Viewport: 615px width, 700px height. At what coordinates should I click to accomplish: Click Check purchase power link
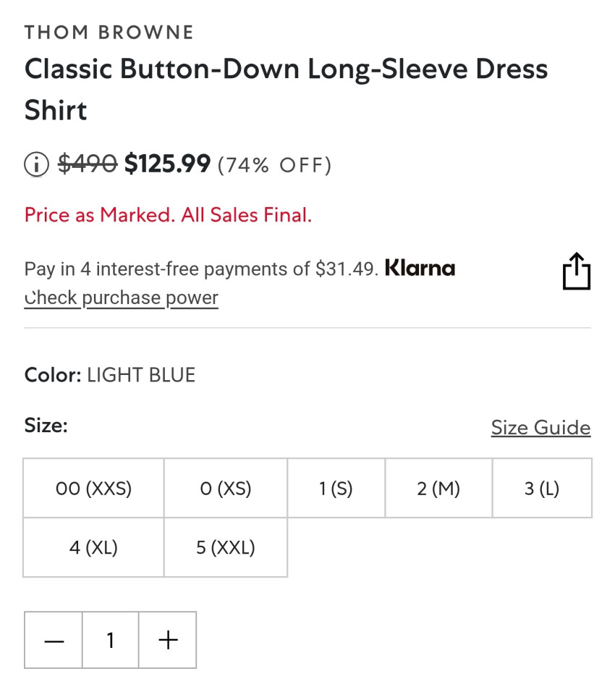121,298
